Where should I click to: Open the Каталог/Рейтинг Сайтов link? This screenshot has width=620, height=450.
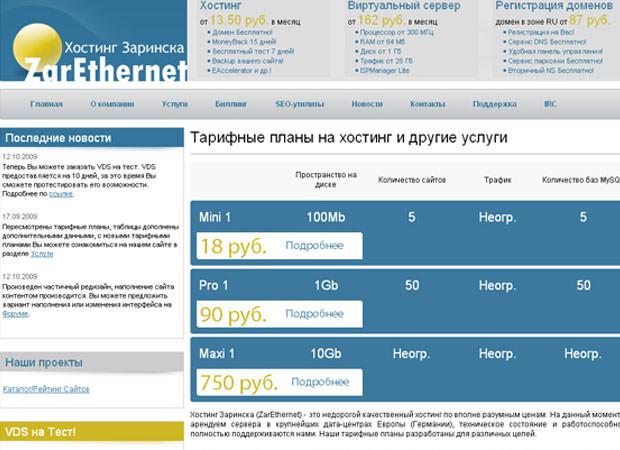(x=46, y=389)
